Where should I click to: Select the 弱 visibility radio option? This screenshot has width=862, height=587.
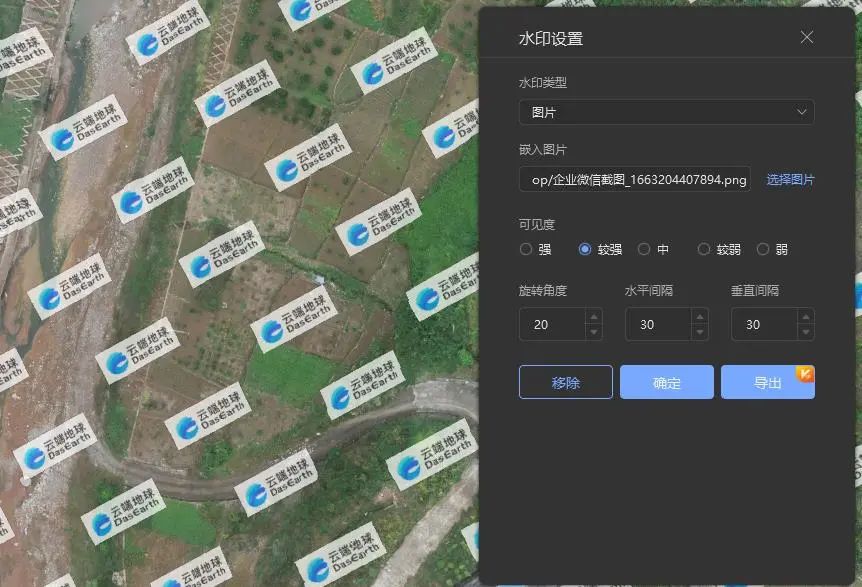tap(762, 250)
